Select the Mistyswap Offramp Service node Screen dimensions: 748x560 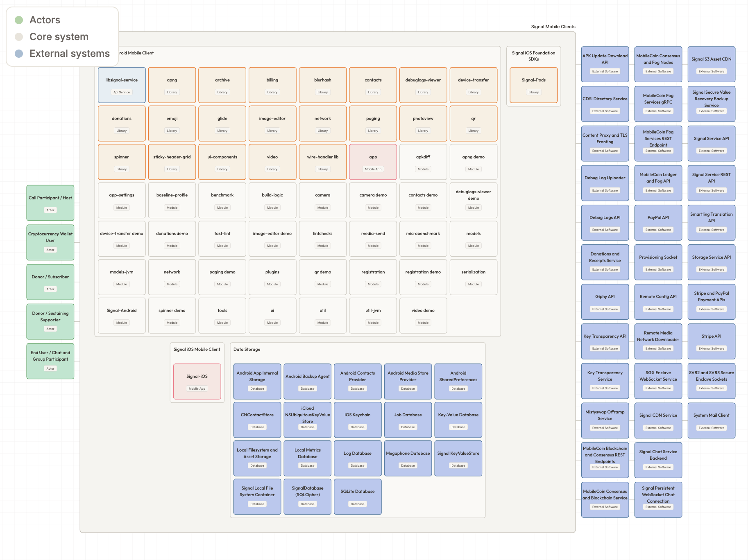605,420
